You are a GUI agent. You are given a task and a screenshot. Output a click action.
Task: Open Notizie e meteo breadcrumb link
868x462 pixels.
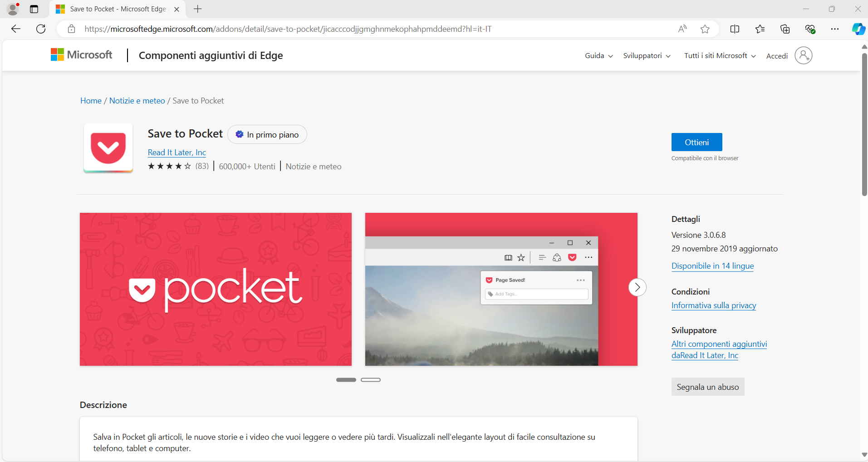pos(137,101)
